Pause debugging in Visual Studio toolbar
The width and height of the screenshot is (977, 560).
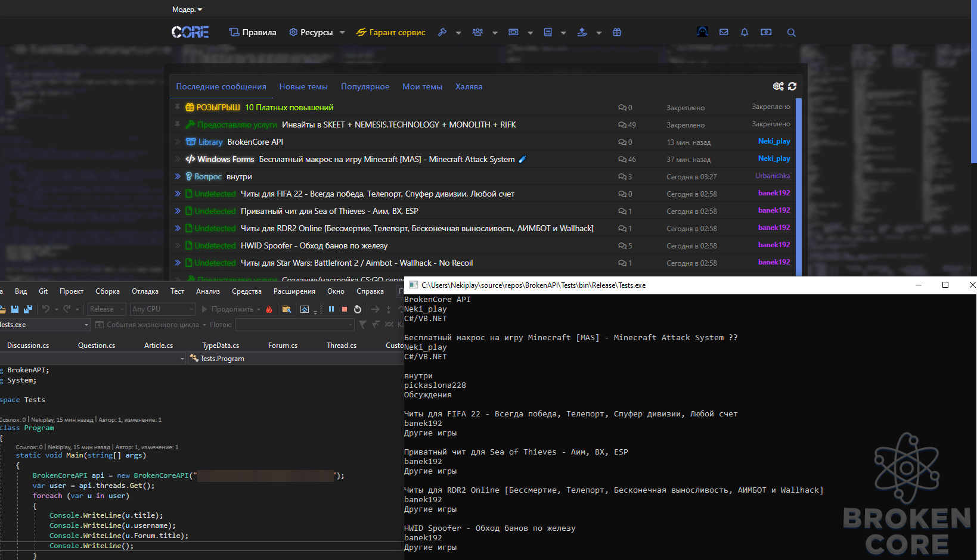331,309
